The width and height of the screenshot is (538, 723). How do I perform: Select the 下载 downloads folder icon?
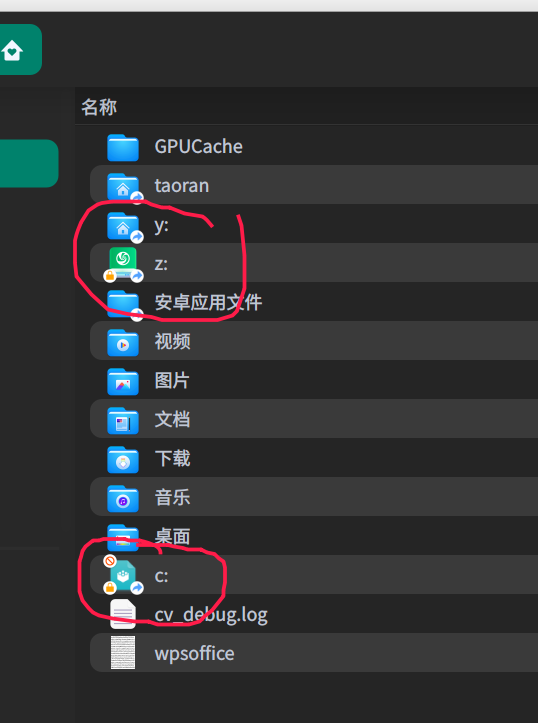[123, 460]
